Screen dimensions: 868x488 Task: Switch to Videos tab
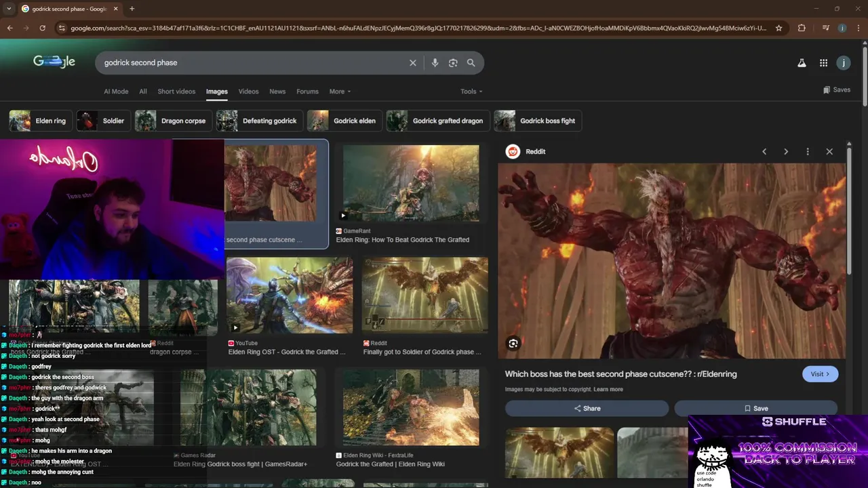click(248, 91)
